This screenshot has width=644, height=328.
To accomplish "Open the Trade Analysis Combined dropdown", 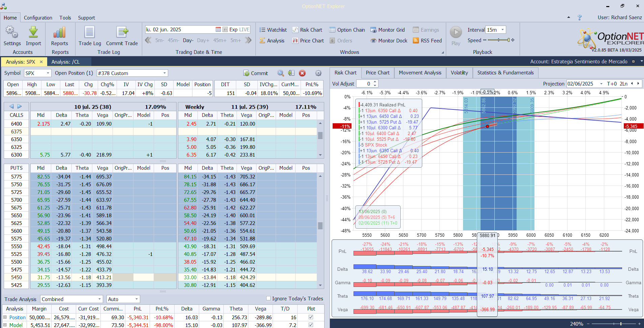I will click(99, 299).
